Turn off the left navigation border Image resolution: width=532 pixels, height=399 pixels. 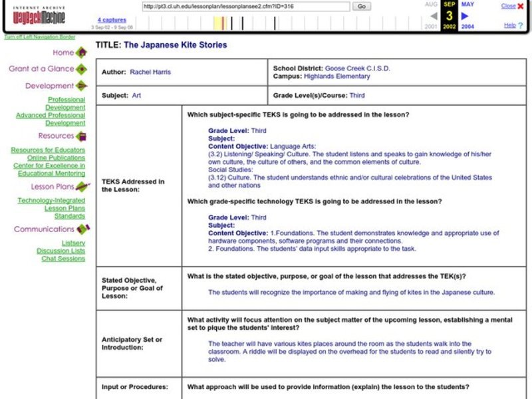point(39,37)
